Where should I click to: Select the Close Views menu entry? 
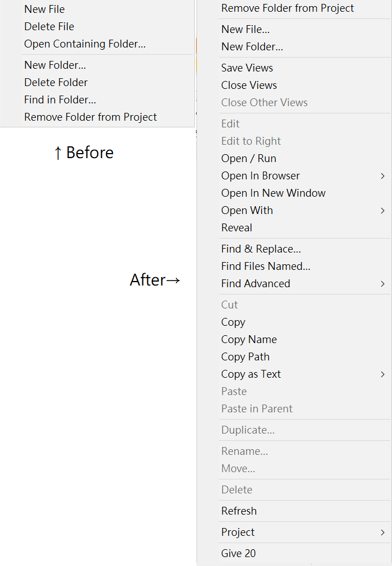[249, 85]
